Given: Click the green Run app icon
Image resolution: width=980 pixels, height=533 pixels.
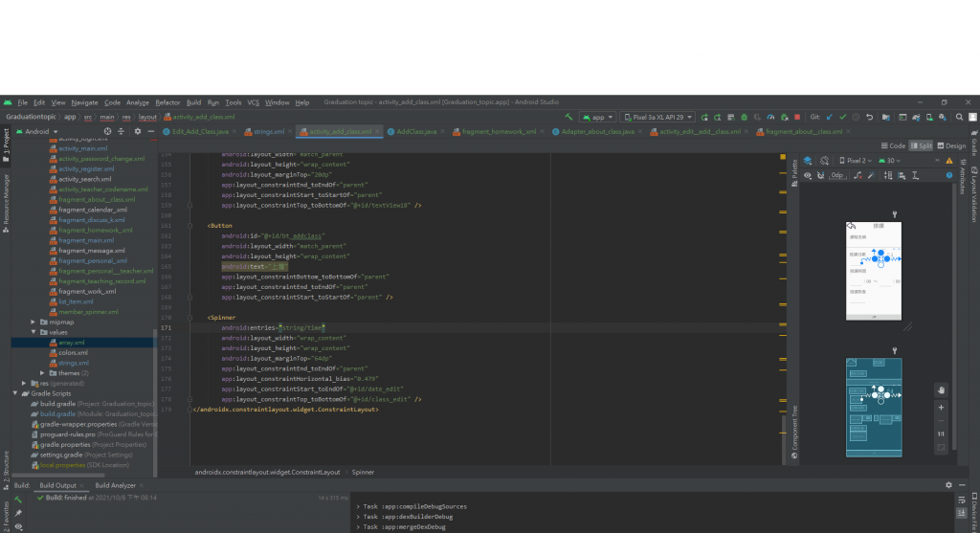Looking at the screenshot, I should coord(704,117).
